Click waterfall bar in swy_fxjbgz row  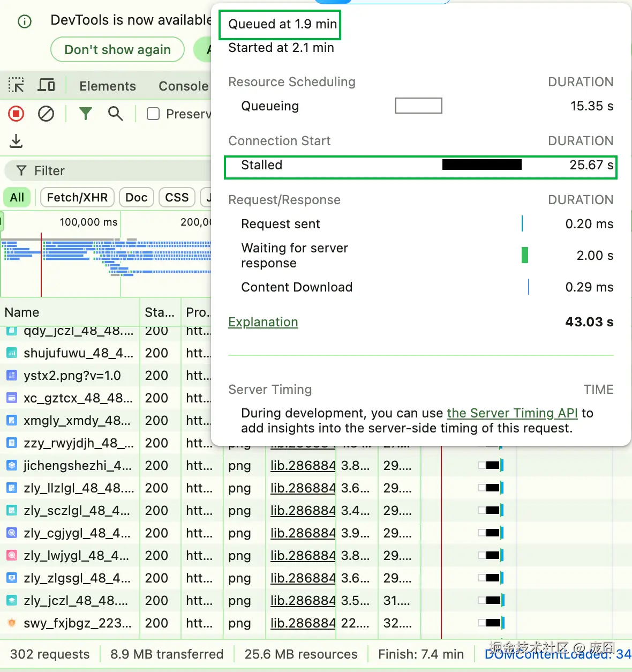[x=491, y=623]
